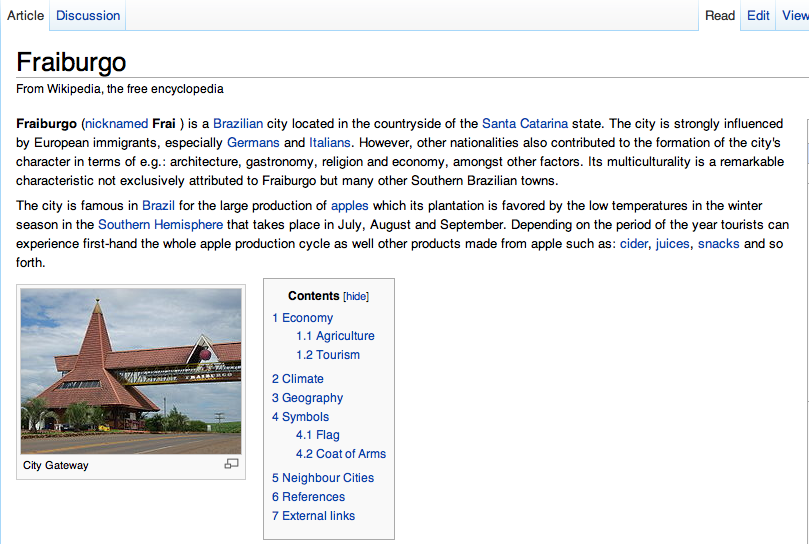The width and height of the screenshot is (809, 544).
Task: Open the Edit tab
Action: [x=758, y=15]
